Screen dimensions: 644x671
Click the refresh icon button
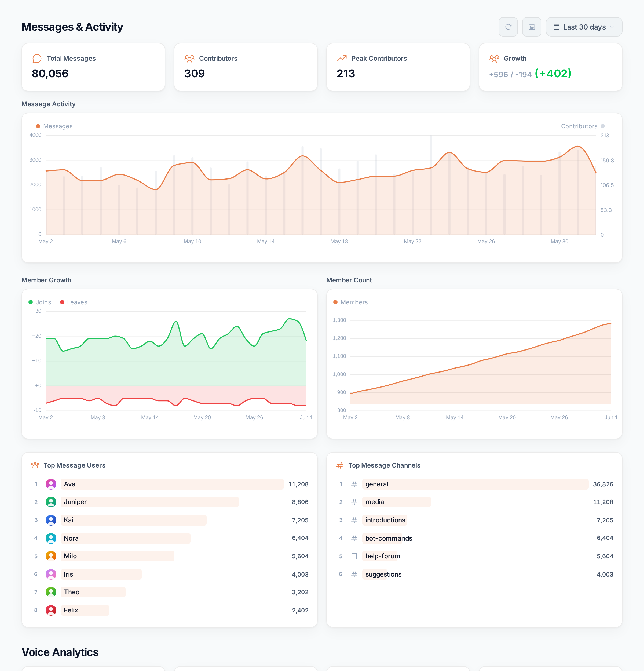[508, 27]
